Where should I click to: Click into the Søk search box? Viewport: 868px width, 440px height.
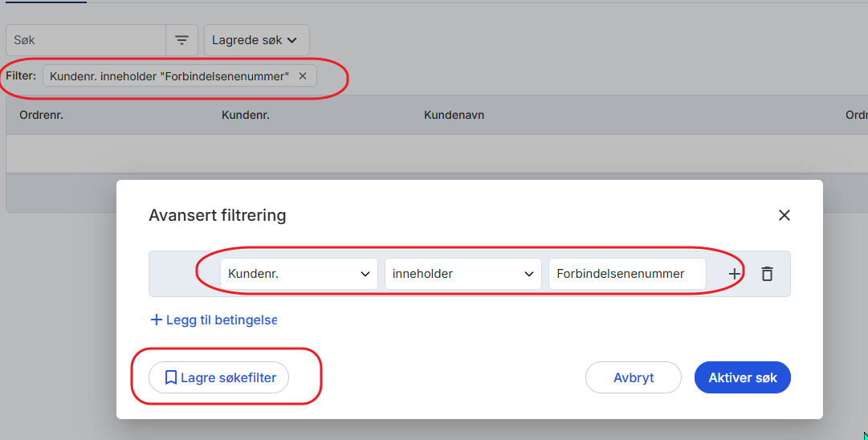pyautogui.click(x=86, y=40)
